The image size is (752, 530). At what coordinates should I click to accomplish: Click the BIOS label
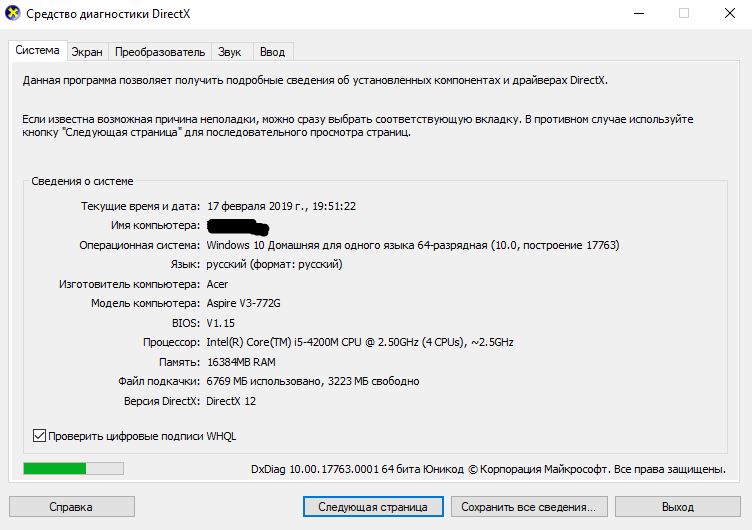(x=186, y=323)
